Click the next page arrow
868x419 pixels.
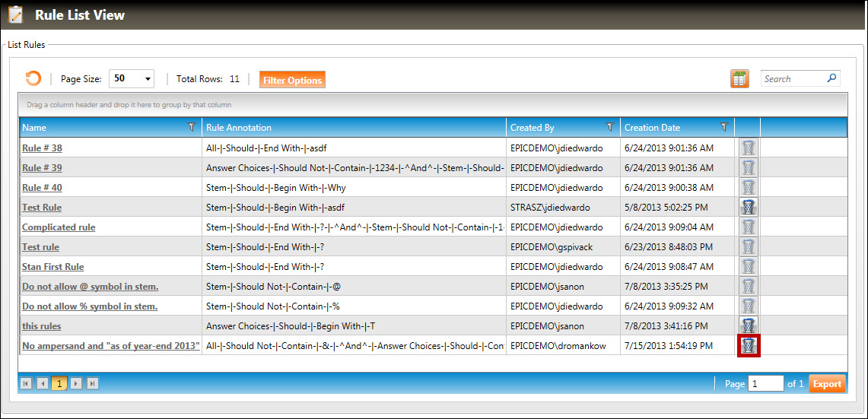point(76,384)
